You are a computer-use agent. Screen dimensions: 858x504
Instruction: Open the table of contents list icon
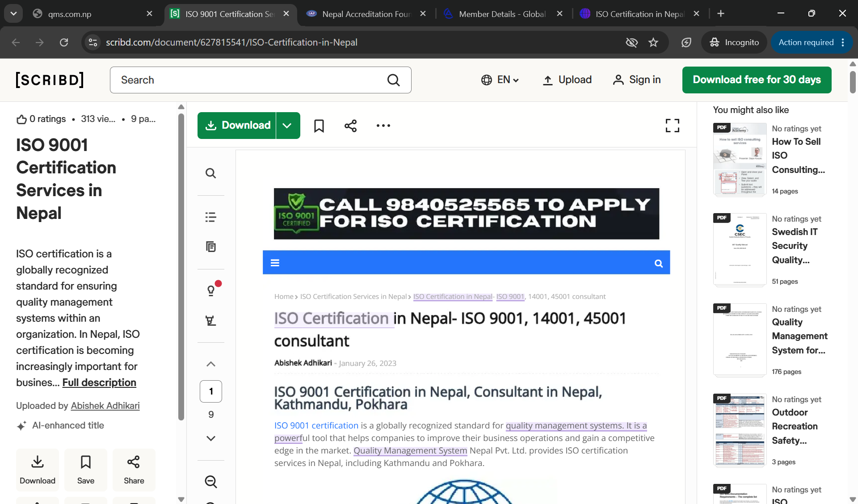(x=210, y=217)
